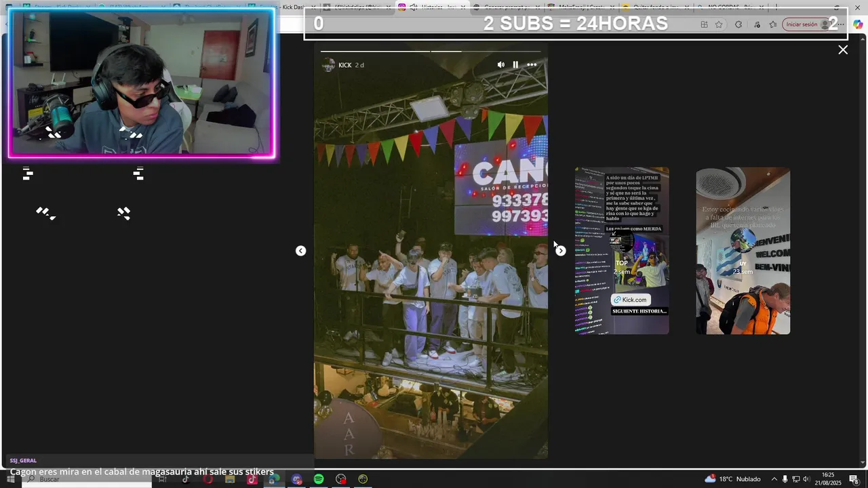The width and height of the screenshot is (868, 488).
Task: Open the TOP story preview thumbnail
Action: pos(622,251)
